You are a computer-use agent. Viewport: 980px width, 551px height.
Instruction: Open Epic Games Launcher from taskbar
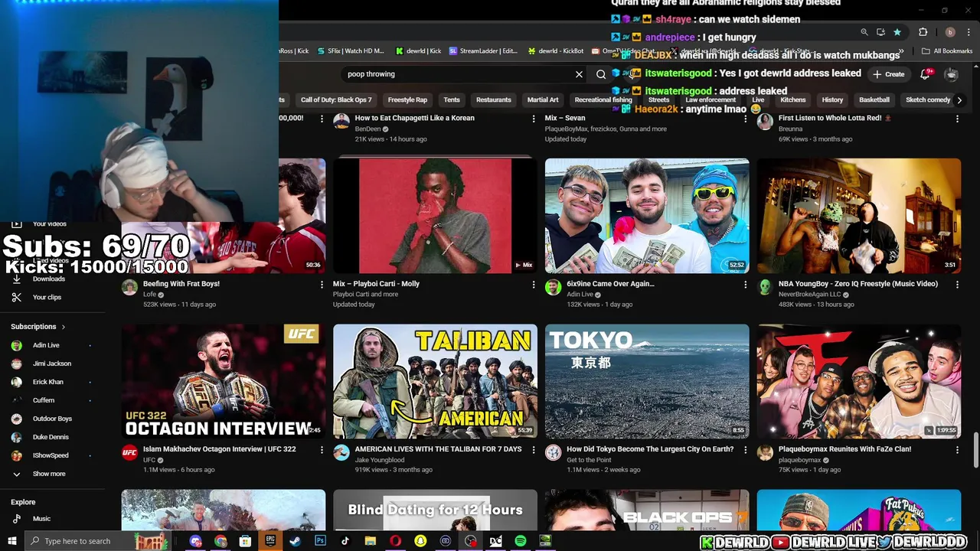pos(270,541)
